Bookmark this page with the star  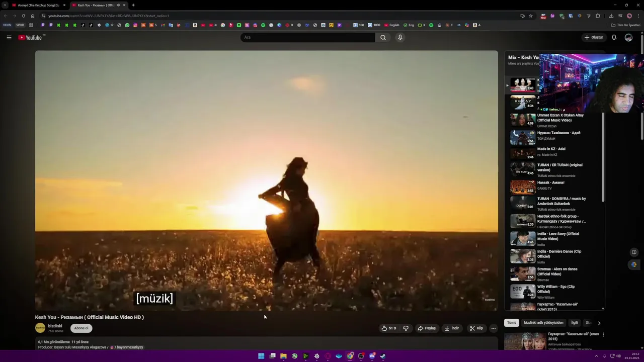tap(530, 16)
